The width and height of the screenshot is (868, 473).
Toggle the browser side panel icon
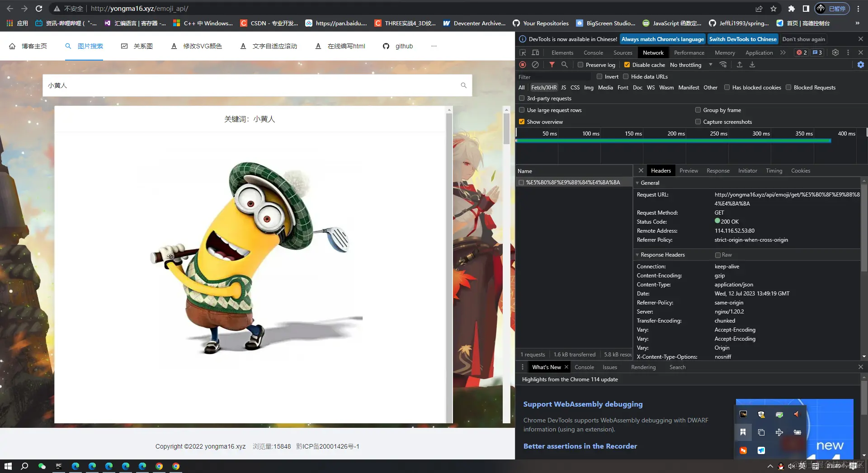[806, 9]
